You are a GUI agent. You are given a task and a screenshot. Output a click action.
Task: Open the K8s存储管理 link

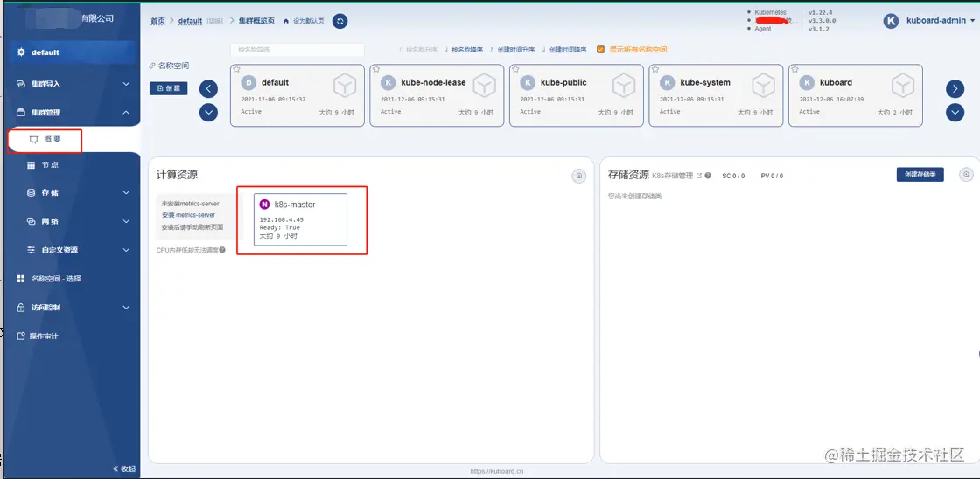pos(673,176)
